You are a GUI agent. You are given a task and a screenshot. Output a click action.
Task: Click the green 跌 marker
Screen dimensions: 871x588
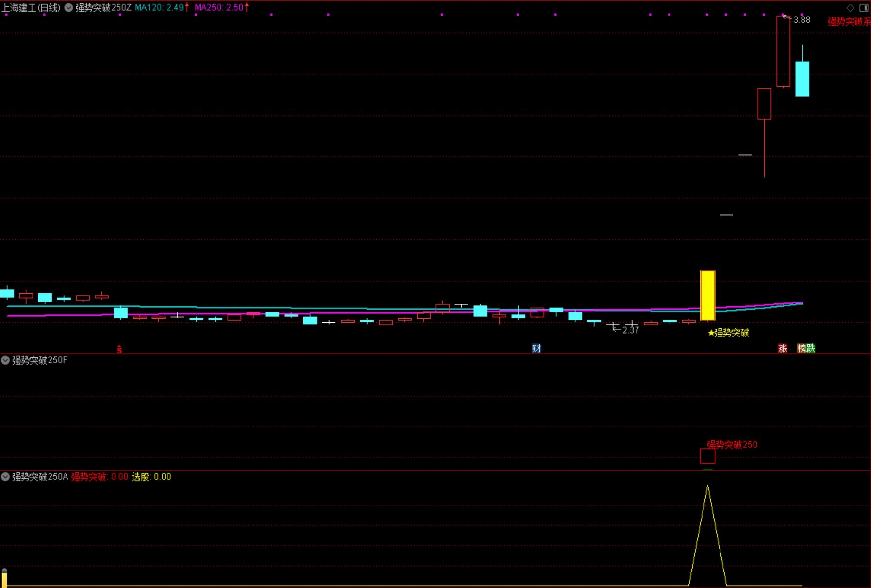point(811,348)
